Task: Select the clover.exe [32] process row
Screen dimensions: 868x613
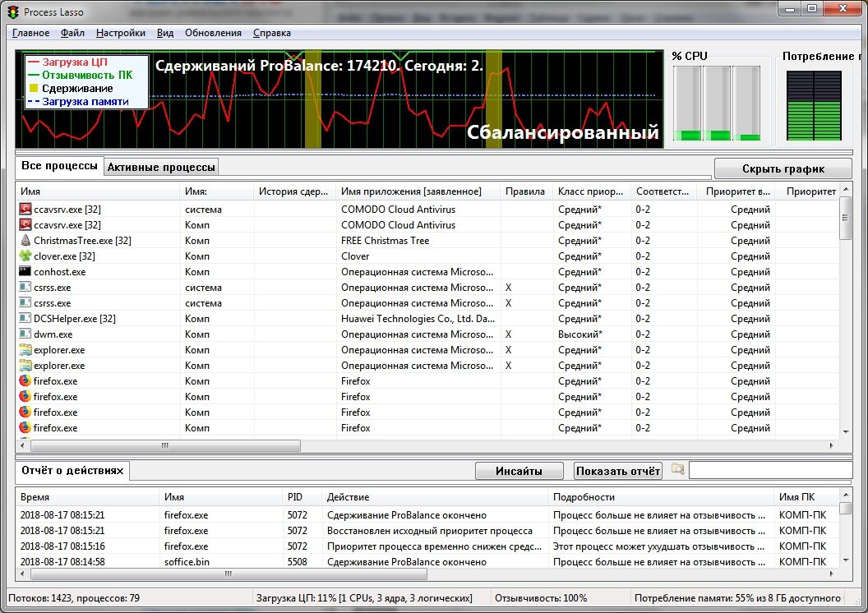Action: (x=428, y=256)
